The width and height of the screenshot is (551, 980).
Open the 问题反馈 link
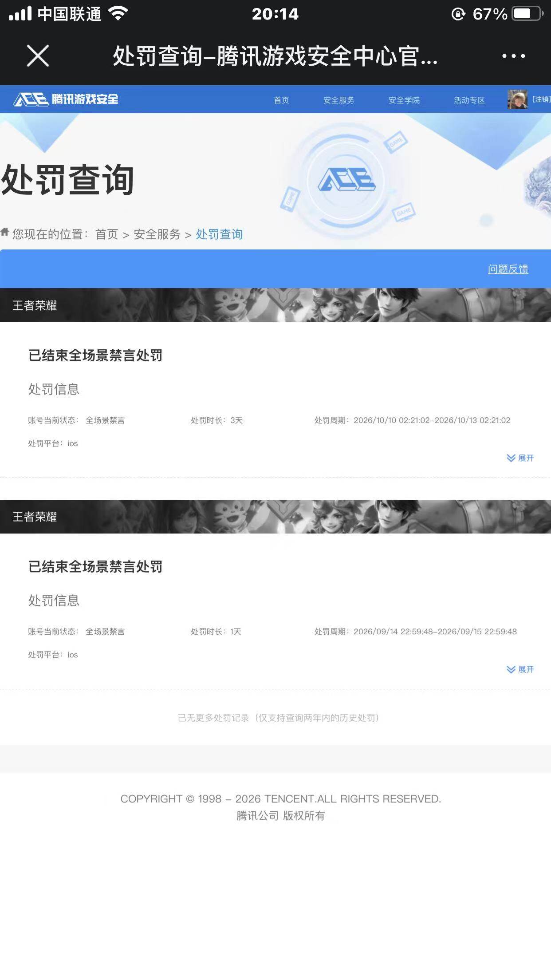click(x=508, y=269)
